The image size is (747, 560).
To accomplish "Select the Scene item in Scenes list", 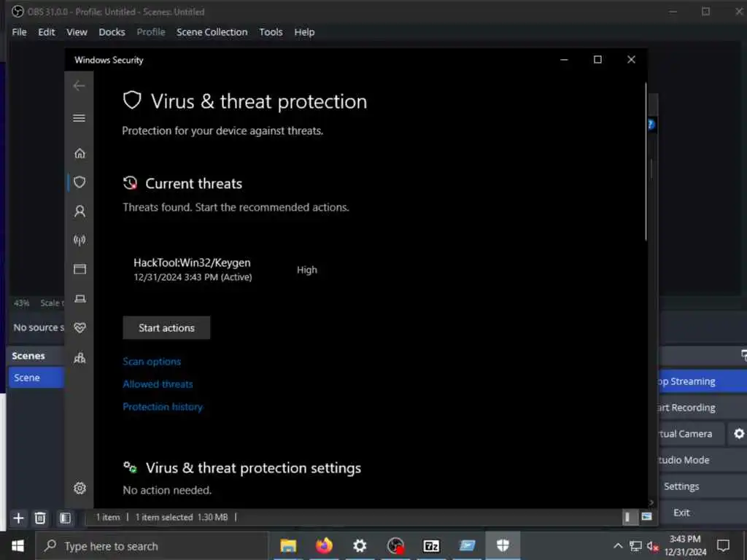I will 36,378.
